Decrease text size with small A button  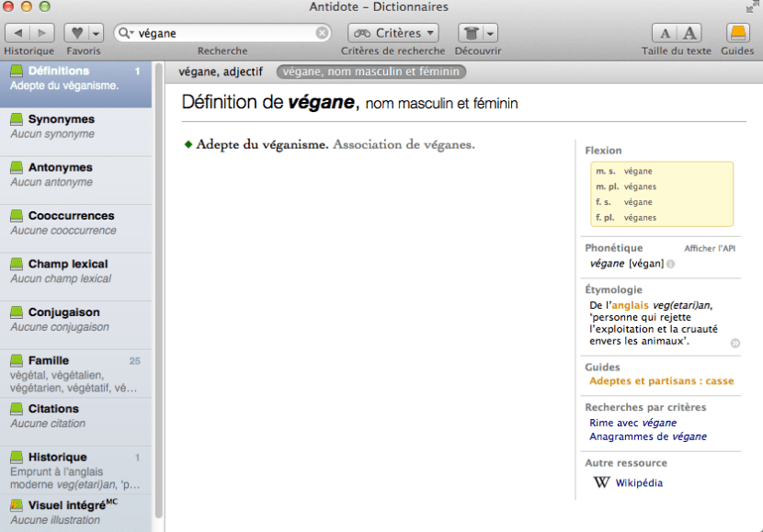(665, 33)
